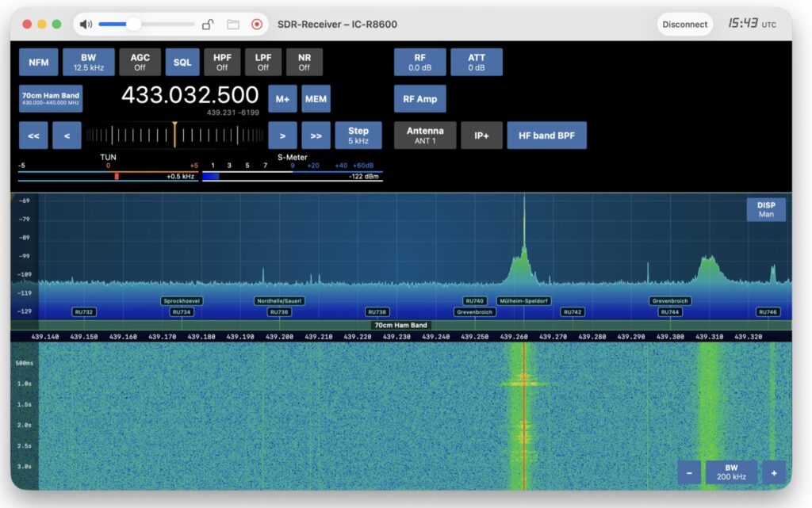This screenshot has height=508, width=812.
Task: Select the Mülheim-Speldorf repeater label
Action: (x=523, y=300)
